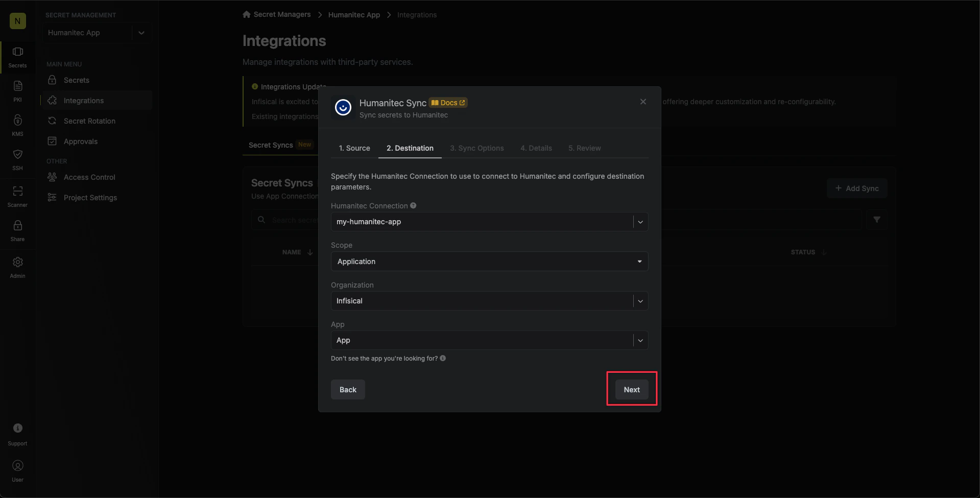This screenshot has width=980, height=498.
Task: Open Secret Rotation in the main menu
Action: point(97,121)
